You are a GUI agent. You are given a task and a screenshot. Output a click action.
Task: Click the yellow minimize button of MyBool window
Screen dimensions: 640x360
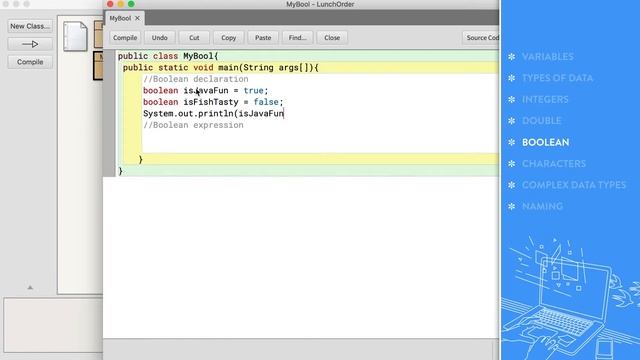[x=120, y=4]
